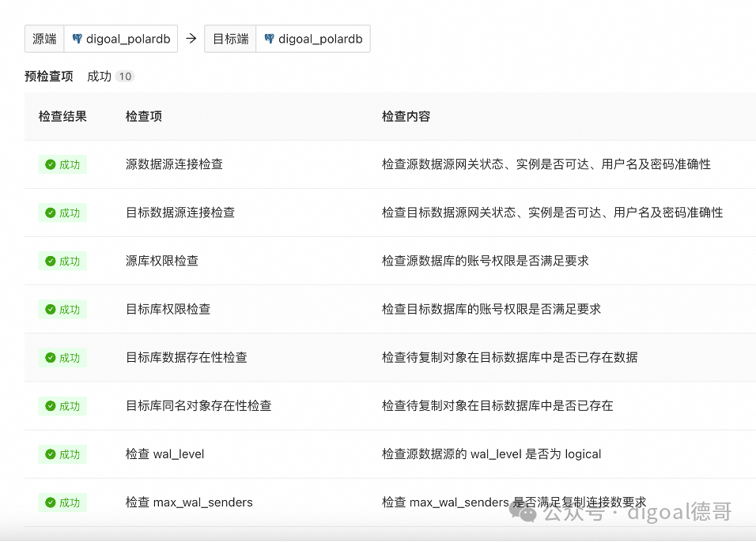
Task: Click the 目标数据源连接检查 check item
Action: pyautogui.click(x=180, y=213)
